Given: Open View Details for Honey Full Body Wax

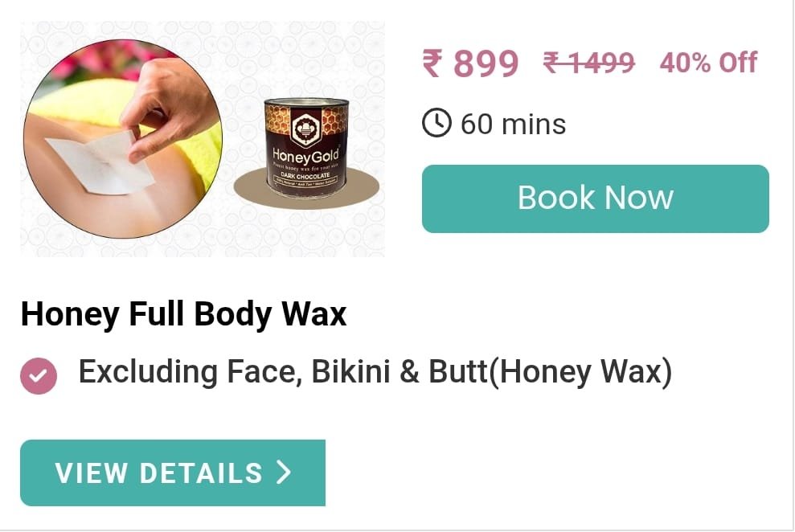Looking at the screenshot, I should tap(172, 473).
